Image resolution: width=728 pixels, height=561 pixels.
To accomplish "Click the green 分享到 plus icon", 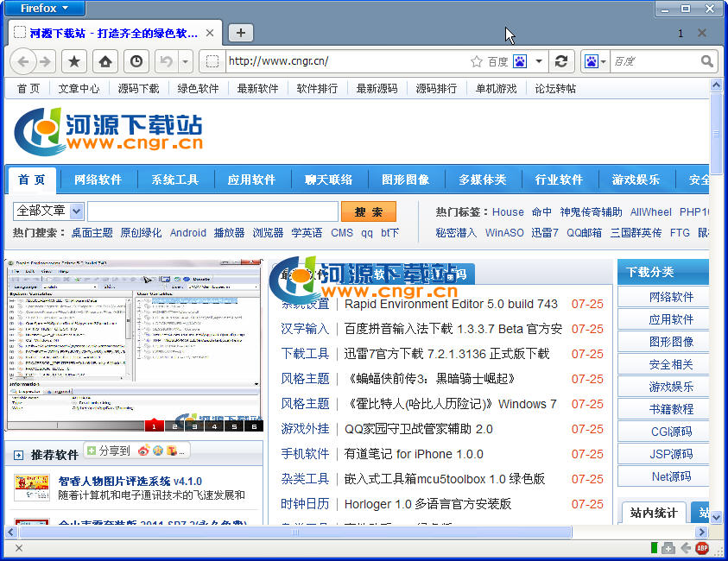I will 92,451.
